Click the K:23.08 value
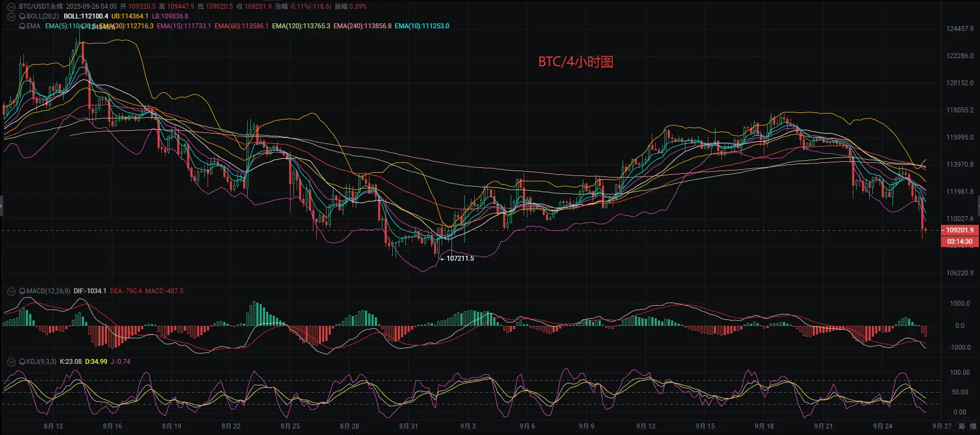 tap(71, 362)
